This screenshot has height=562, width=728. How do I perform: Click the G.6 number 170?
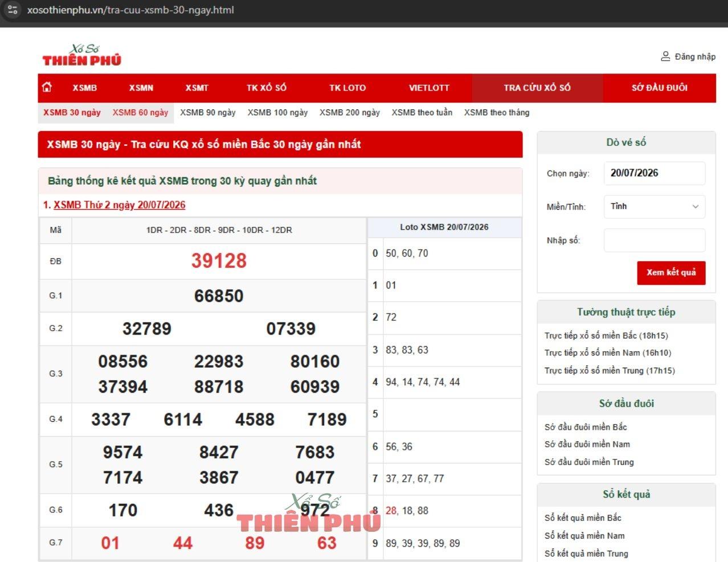123,510
